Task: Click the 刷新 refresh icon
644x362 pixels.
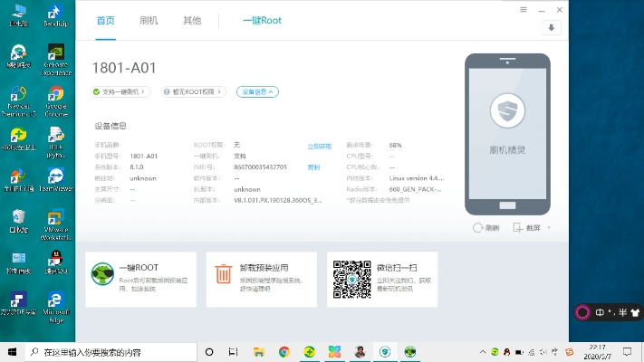Action: pos(477,228)
